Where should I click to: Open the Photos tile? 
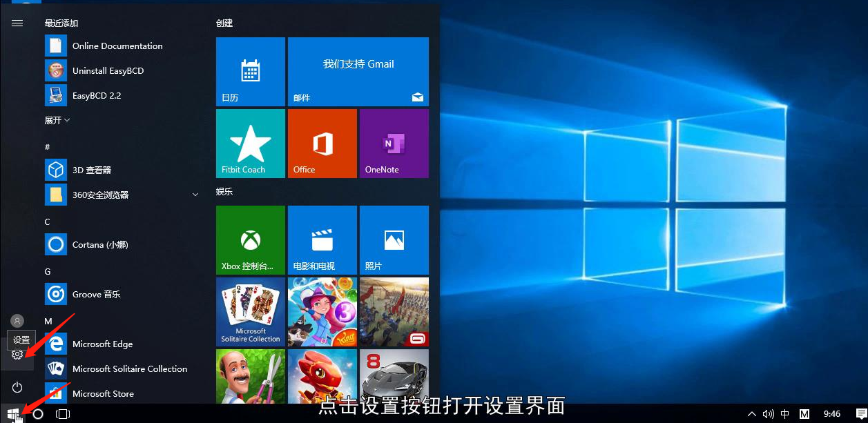coord(394,240)
